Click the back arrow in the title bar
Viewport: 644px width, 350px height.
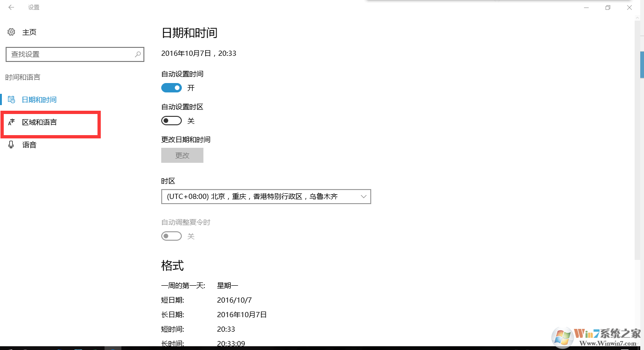pyautogui.click(x=10, y=7)
